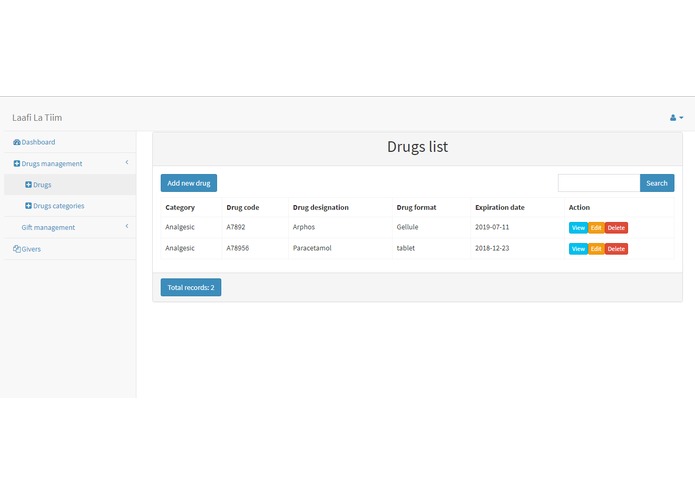The height and width of the screenshot is (494, 695).
Task: Open the Dashboard link
Action: (x=38, y=142)
